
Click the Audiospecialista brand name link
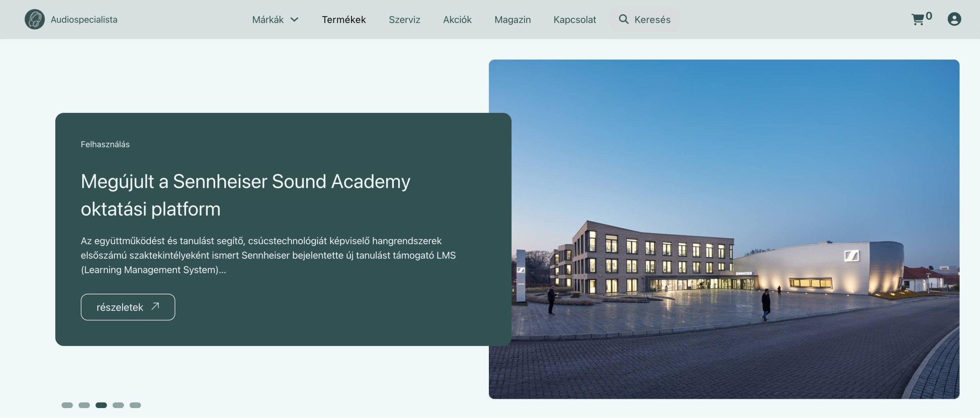point(84,20)
